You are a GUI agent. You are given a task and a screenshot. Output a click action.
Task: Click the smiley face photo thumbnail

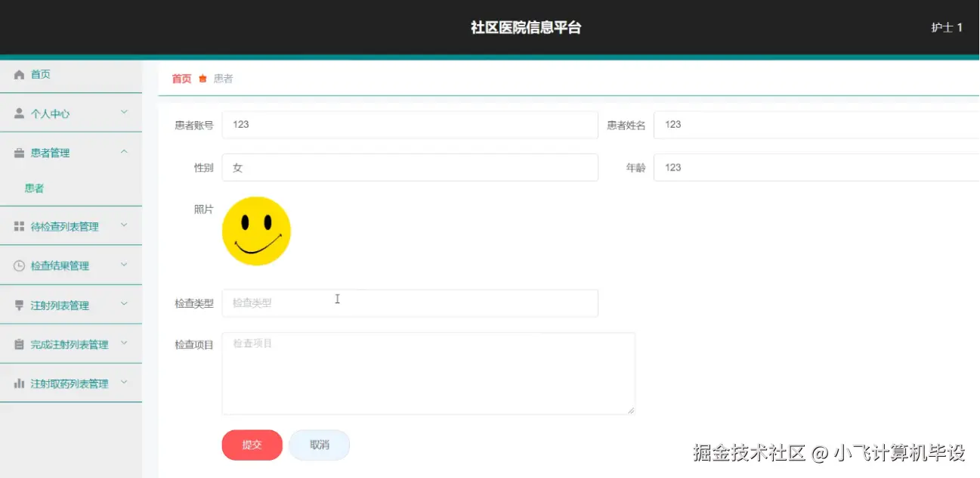(256, 231)
